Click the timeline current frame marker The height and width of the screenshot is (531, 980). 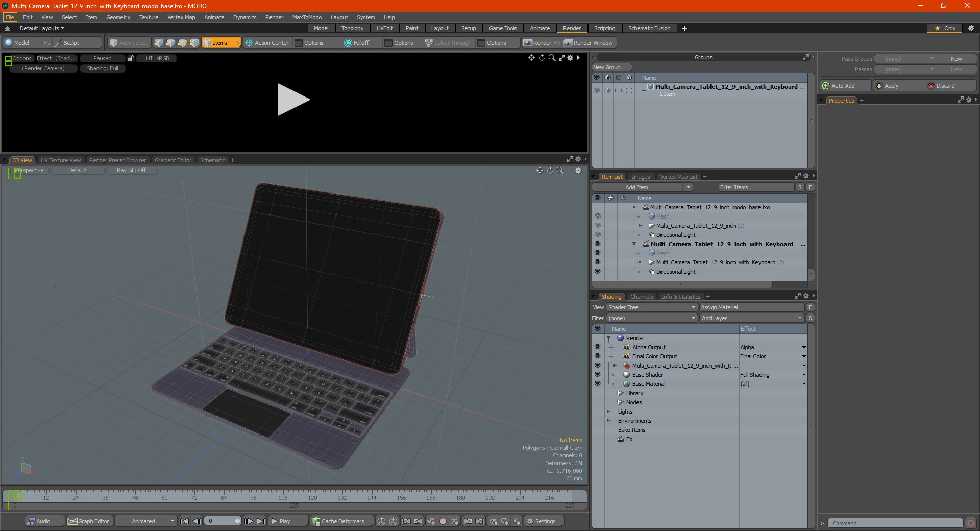click(x=17, y=495)
